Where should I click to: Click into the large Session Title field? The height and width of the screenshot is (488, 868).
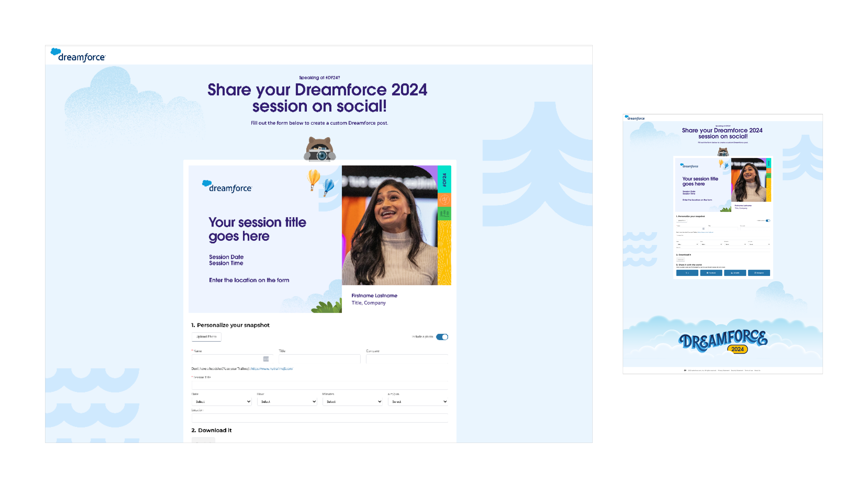point(319,385)
